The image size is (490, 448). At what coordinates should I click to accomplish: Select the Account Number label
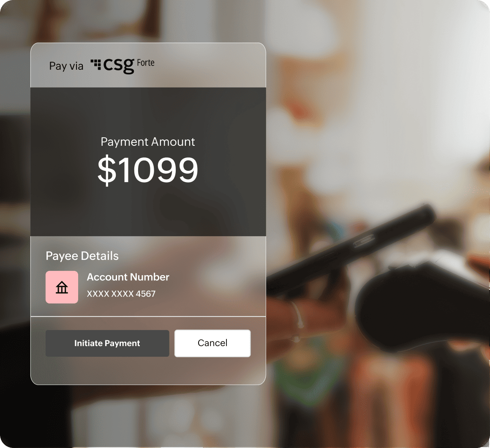(128, 277)
